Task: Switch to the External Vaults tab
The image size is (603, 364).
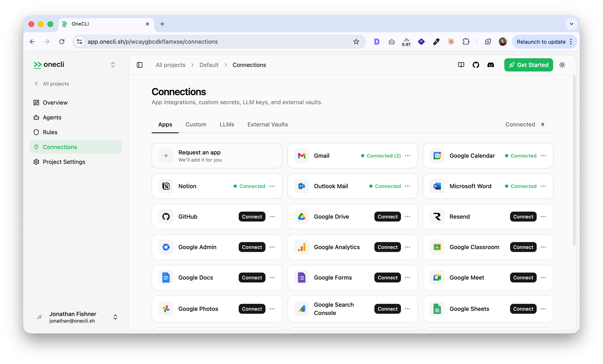Action: [267, 124]
